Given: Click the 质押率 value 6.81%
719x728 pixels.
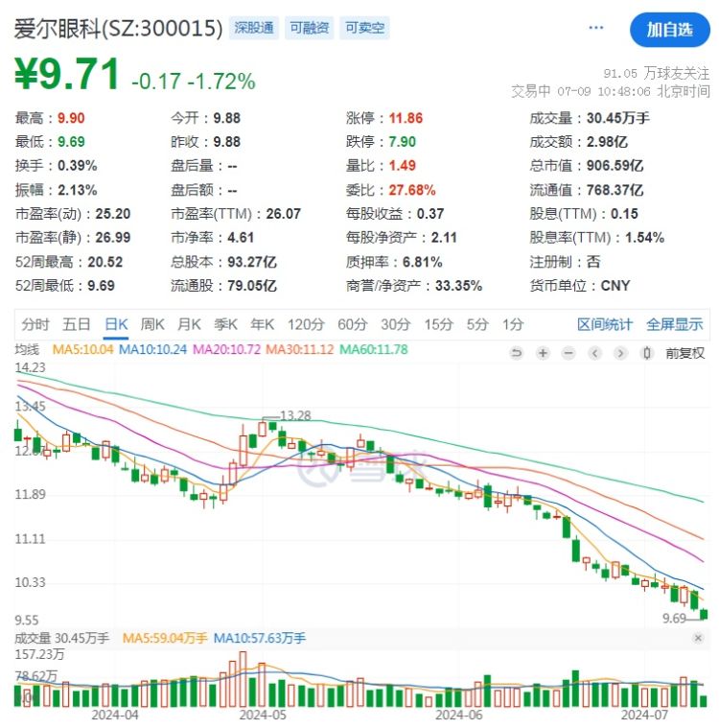Looking at the screenshot, I should tap(422, 262).
